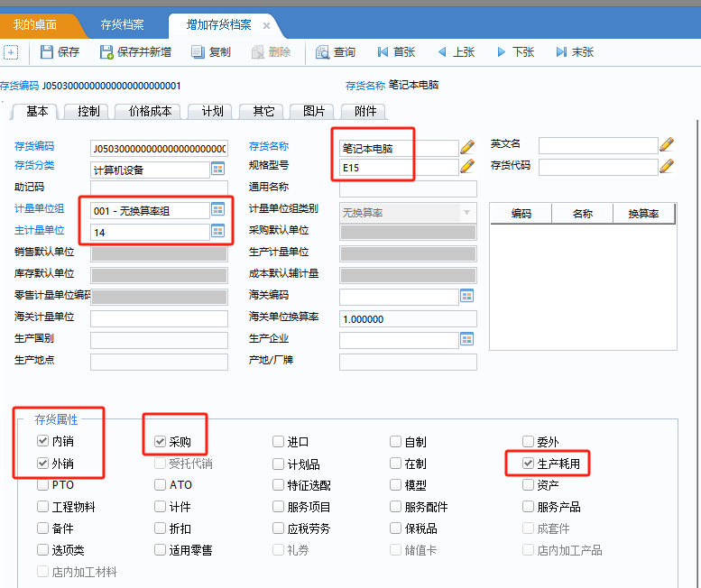Switch to the 存货档案 window tab
The width and height of the screenshot is (701, 588).
click(x=121, y=24)
